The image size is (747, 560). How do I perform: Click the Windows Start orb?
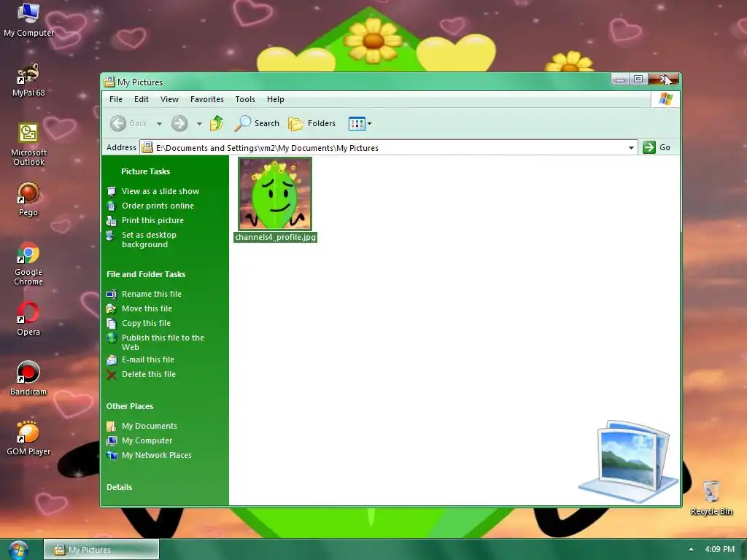click(x=18, y=550)
